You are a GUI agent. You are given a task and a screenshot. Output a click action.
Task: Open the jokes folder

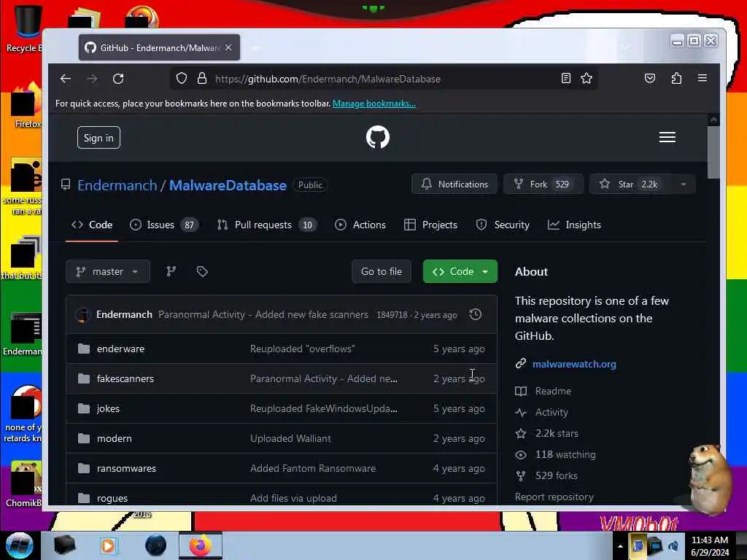point(108,408)
